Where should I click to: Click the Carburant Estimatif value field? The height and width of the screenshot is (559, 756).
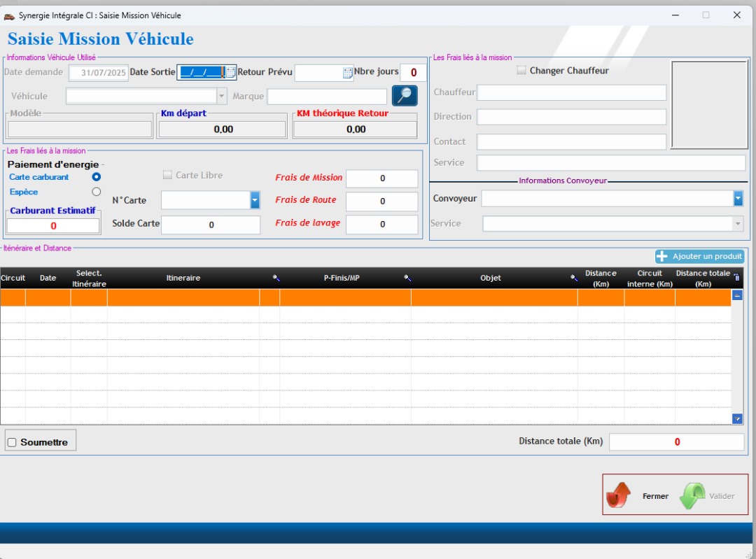click(x=53, y=226)
